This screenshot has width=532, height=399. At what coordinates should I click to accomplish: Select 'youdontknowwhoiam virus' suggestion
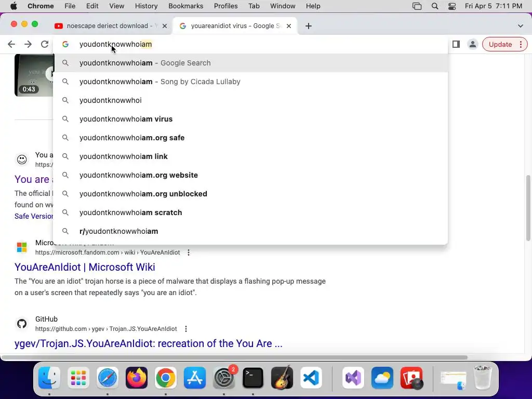[x=251, y=119]
